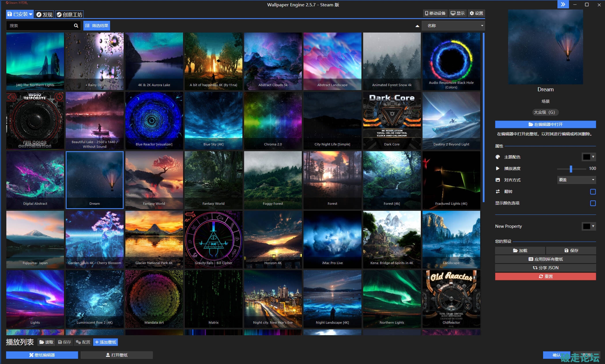605x364 pixels.
Task: Toggle 显示颜色选项 checkbox
Action: pyautogui.click(x=593, y=203)
